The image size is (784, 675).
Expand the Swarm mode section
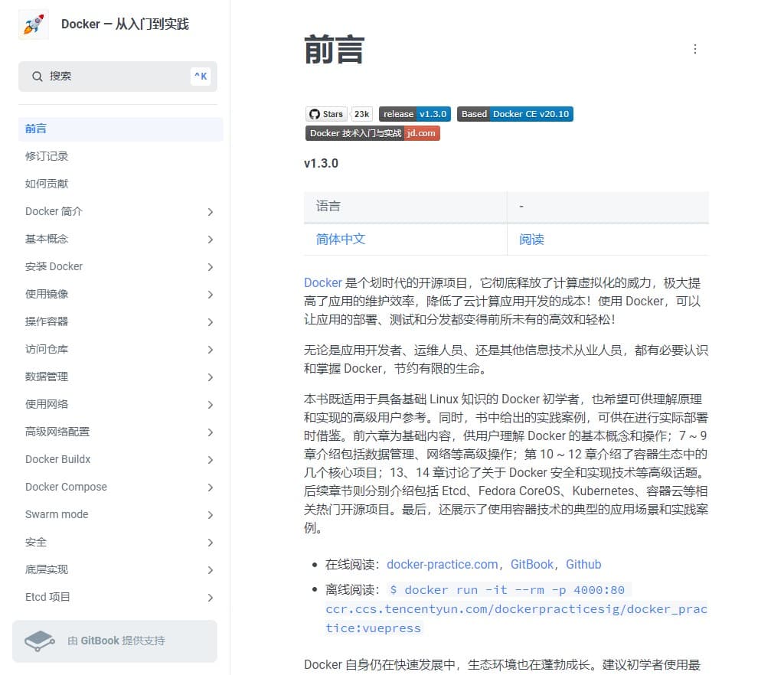coord(210,515)
